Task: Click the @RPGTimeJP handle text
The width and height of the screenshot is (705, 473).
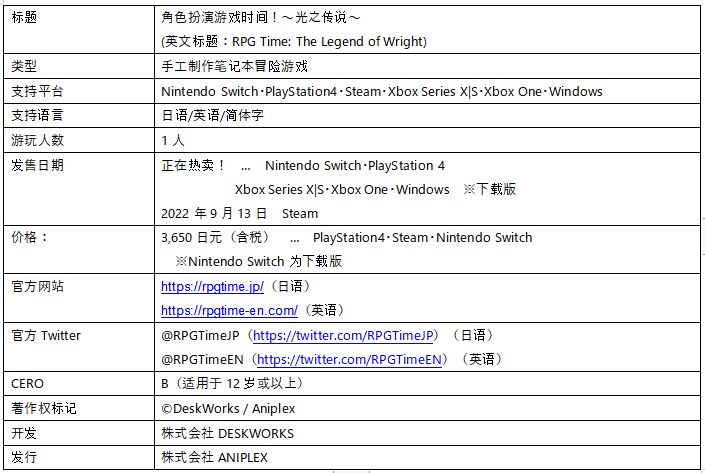Action: tap(200, 335)
